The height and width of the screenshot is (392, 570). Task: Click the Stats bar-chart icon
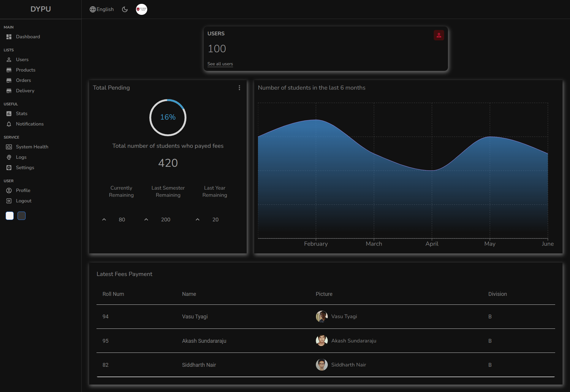[9, 114]
